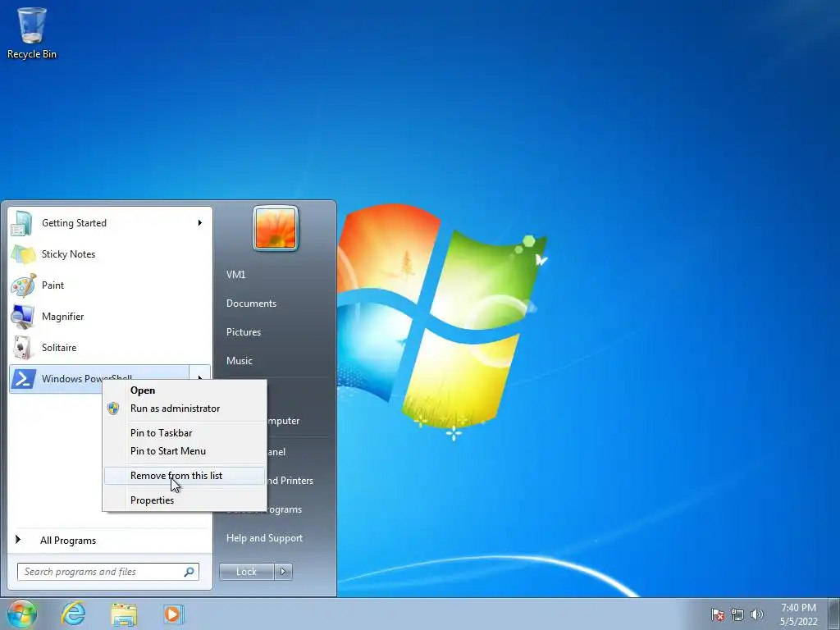The width and height of the screenshot is (840, 630).
Task: Click the Lock button
Action: click(246, 572)
